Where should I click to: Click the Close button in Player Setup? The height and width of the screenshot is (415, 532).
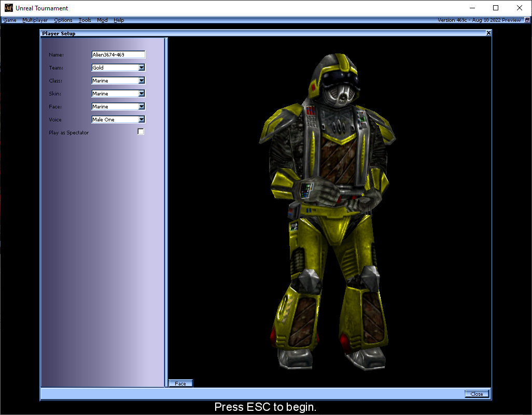tap(477, 394)
